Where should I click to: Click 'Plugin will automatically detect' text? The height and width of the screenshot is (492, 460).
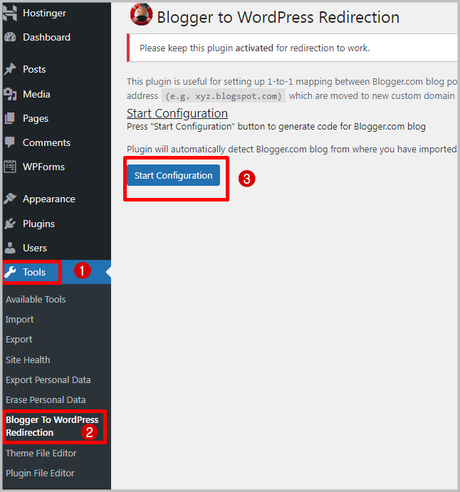pyautogui.click(x=292, y=149)
